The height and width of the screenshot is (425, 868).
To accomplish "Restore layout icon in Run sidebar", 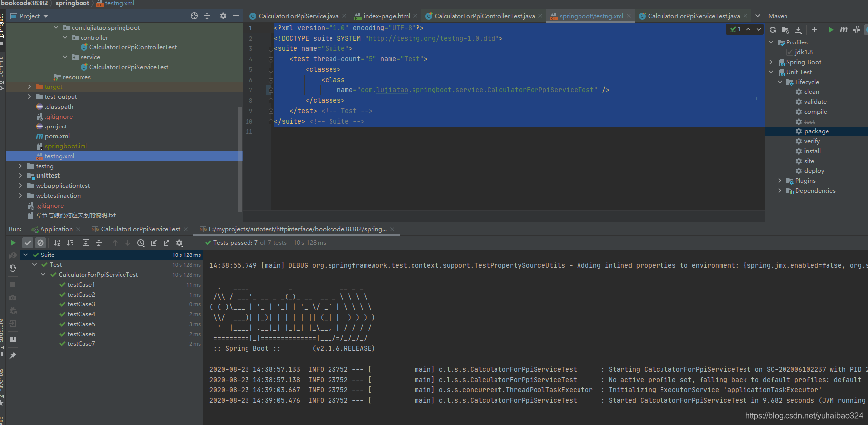I will (x=13, y=340).
